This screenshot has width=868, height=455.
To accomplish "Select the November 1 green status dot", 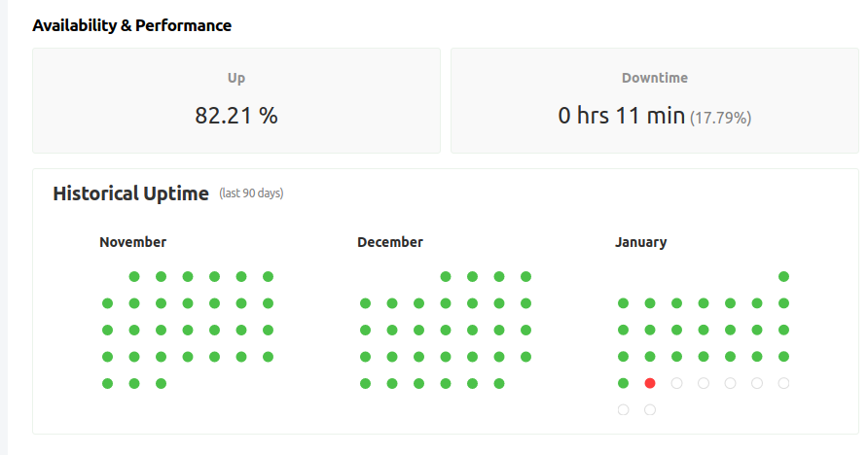I will tap(134, 276).
